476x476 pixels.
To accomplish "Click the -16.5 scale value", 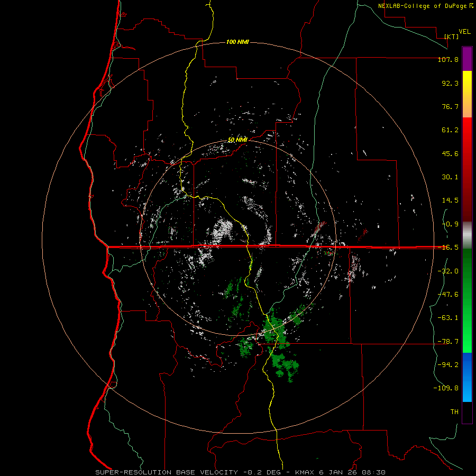I will [448, 248].
